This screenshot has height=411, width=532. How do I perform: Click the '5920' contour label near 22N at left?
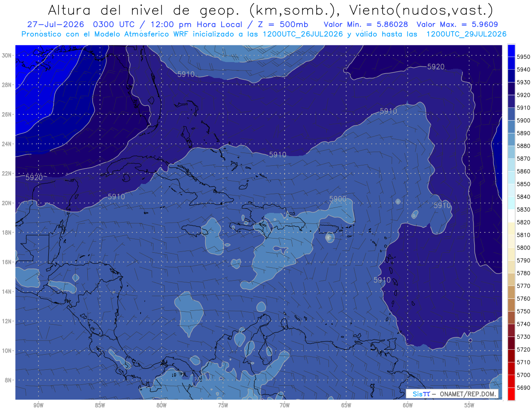pos(34,177)
